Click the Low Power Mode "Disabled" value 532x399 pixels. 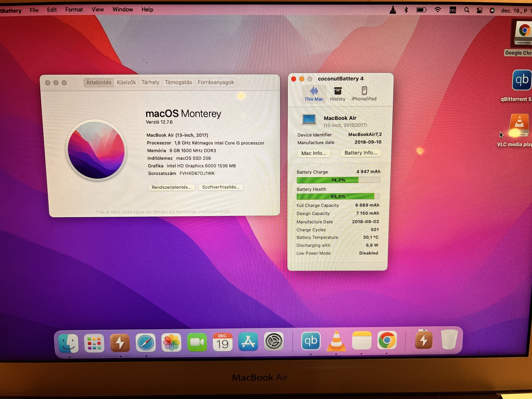[x=368, y=253]
